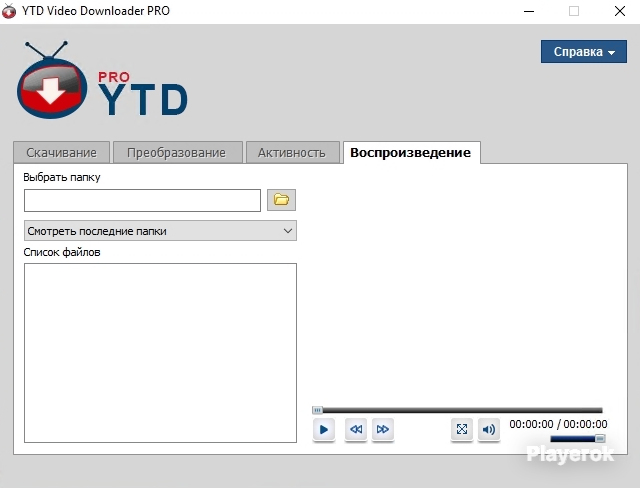Close the YTD Video Downloader PRO window
The width and height of the screenshot is (640, 488).
click(x=620, y=11)
